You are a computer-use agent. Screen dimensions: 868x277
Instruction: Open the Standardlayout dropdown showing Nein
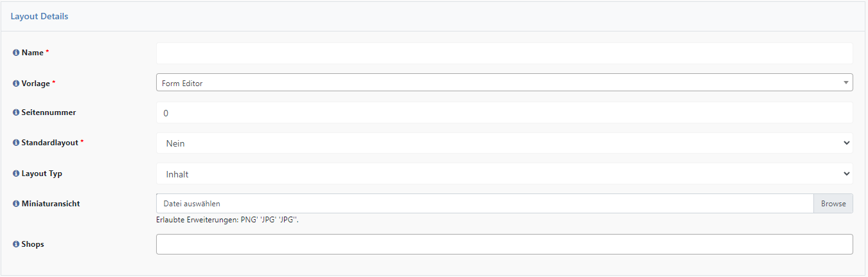pyautogui.click(x=504, y=143)
